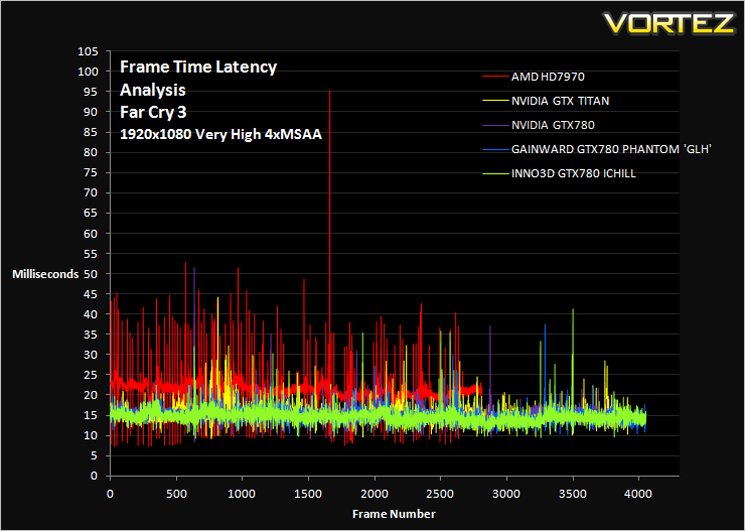Image resolution: width=745 pixels, height=531 pixels.
Task: Click the 2500 x-axis value
Action: (x=440, y=493)
